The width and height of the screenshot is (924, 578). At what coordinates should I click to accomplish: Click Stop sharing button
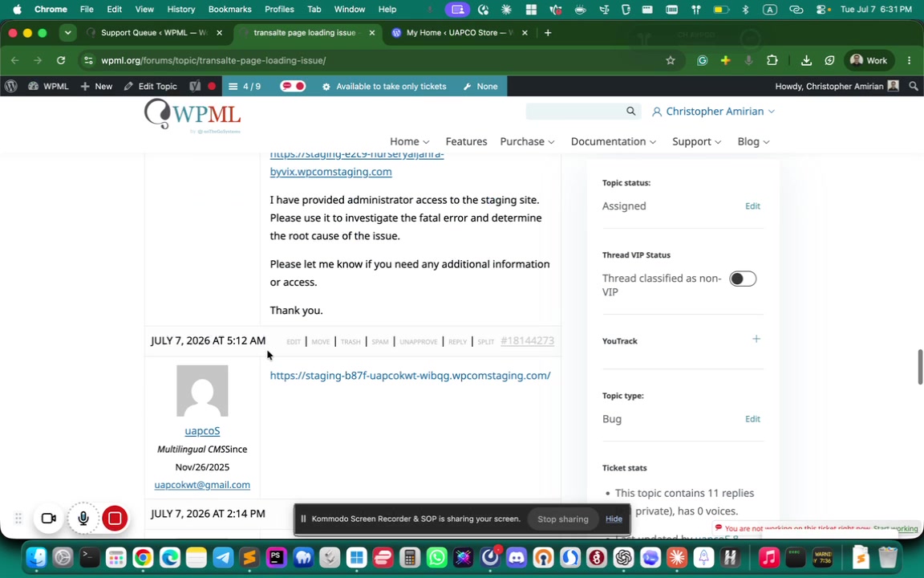[563, 519]
